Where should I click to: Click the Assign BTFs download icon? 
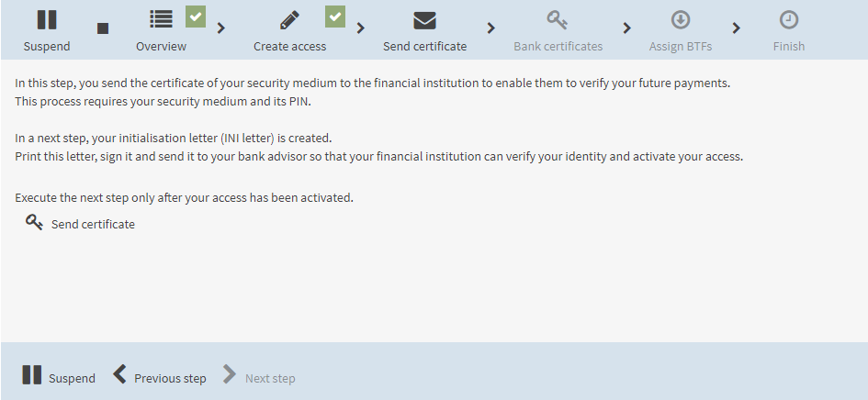681,20
